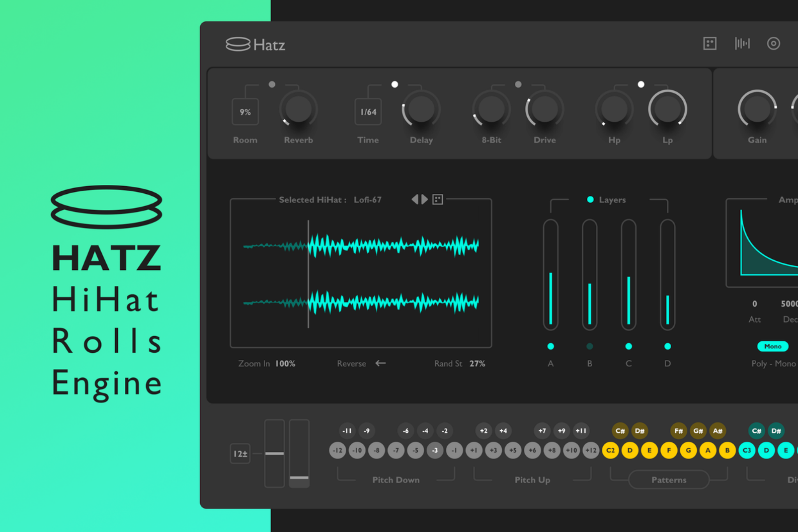Click the first pitch bend fader
The width and height of the screenshot is (798, 532).
point(274,453)
